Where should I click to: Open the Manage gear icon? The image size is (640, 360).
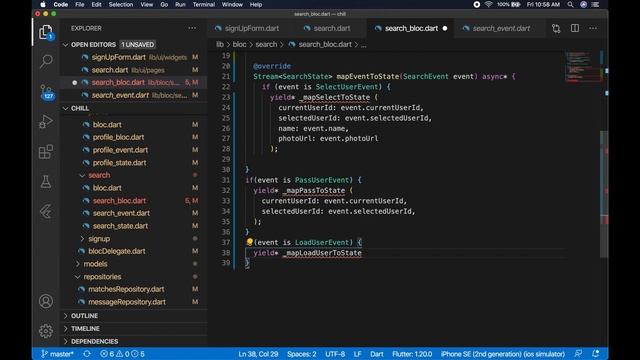[46, 331]
